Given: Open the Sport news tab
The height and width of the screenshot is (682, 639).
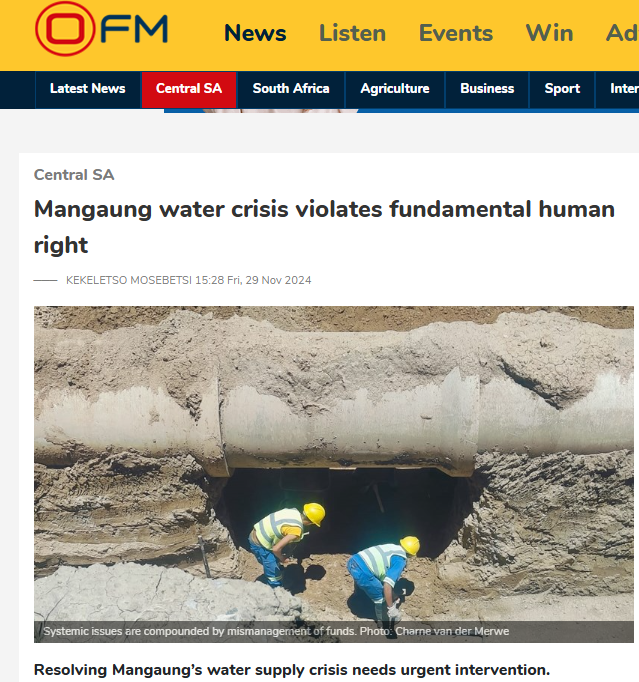Looking at the screenshot, I should point(562,89).
